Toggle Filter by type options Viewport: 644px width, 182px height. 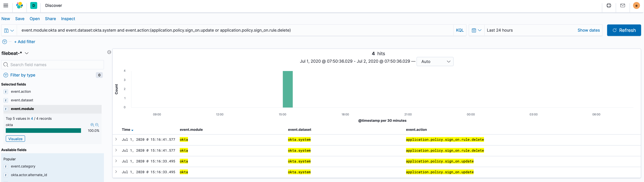tap(22, 75)
